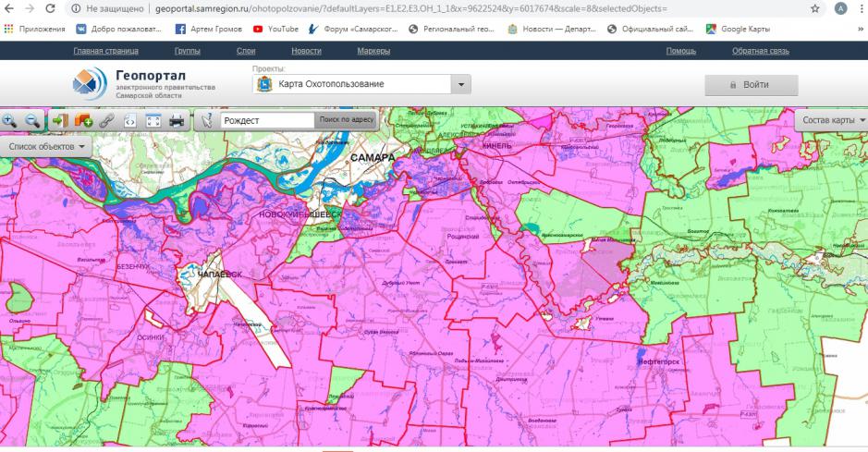
Task: Click the printer icon
Action: coord(177,120)
